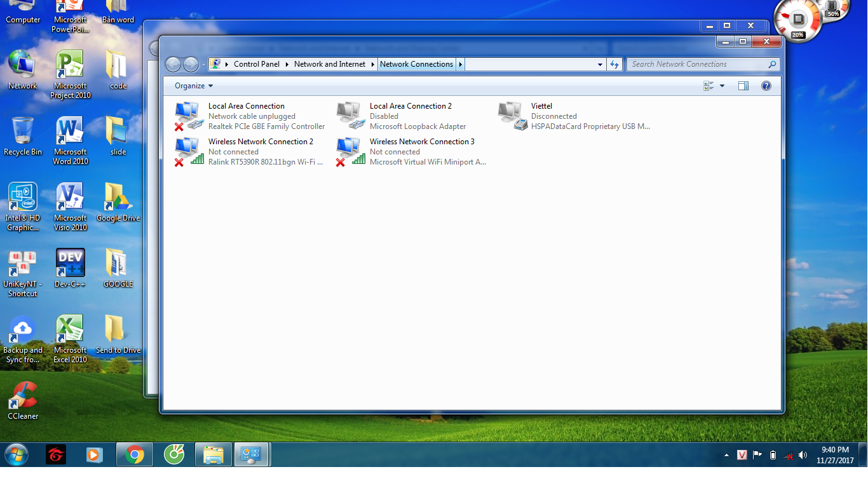Screen dimensions: 868x488
Task: Select the Google Drive desktop shortcut
Action: [118, 203]
